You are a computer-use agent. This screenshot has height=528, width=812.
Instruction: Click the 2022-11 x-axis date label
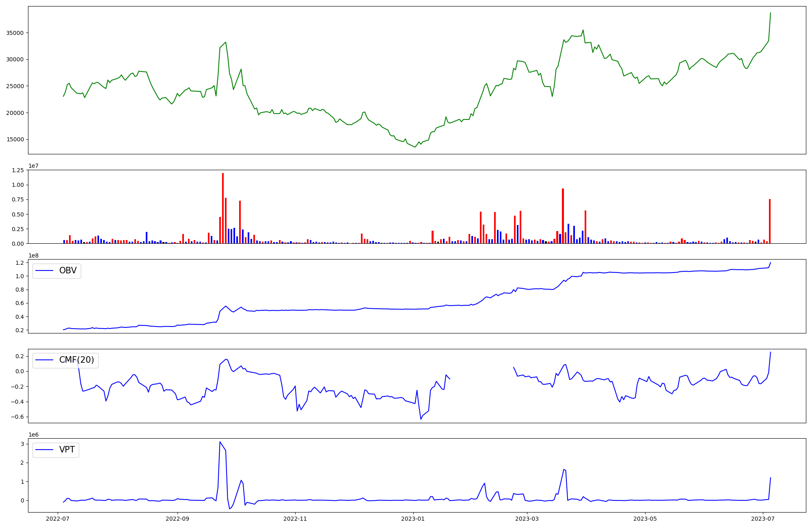[295, 519]
